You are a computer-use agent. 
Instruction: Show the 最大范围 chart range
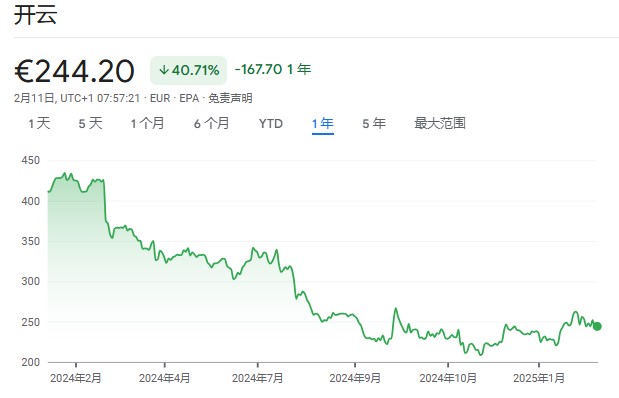[x=440, y=124]
